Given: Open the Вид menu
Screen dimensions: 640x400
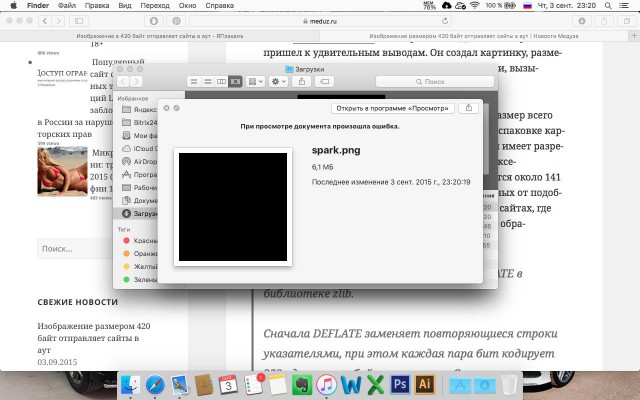Looking at the screenshot, I should [x=125, y=6].
